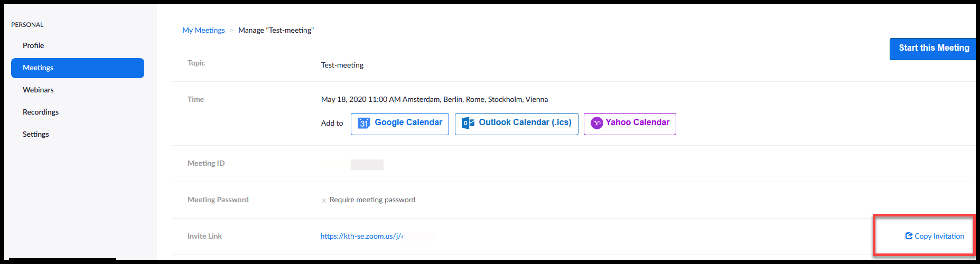Open the kth-se.zoom.us invite link
980x264 pixels.
(361, 236)
